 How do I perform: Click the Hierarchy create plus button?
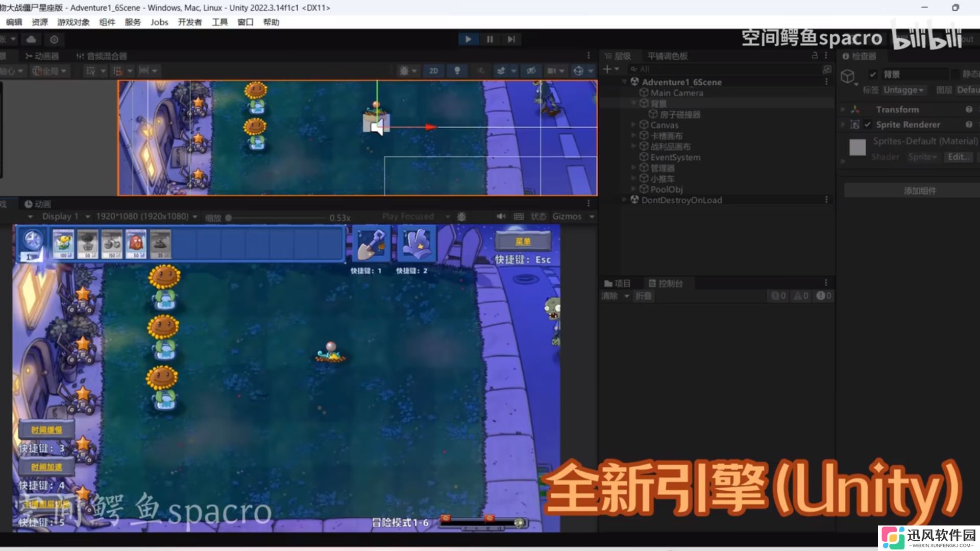(x=607, y=69)
